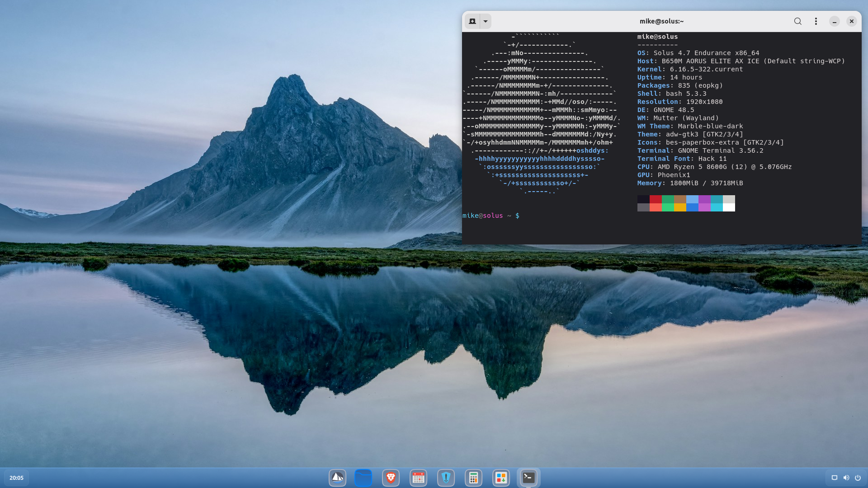Image resolution: width=868 pixels, height=488 pixels.
Task: Open Brave browser from the dock
Action: pyautogui.click(x=391, y=478)
